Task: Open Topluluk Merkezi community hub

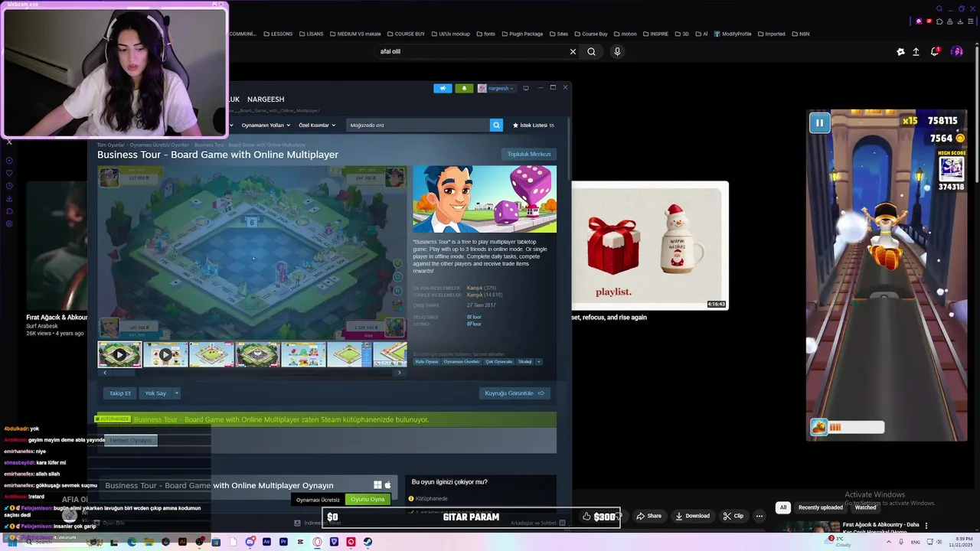Action: pos(529,154)
